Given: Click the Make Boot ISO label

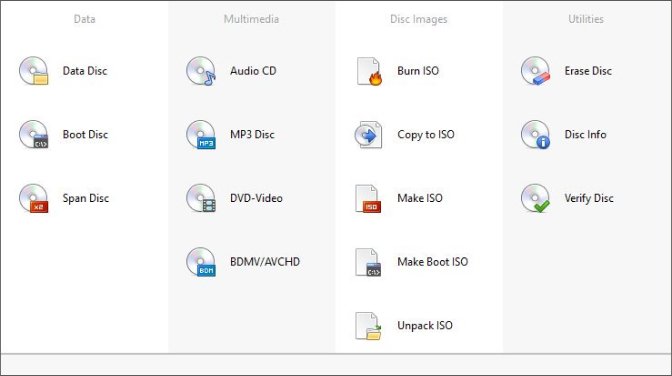Looking at the screenshot, I should pyautogui.click(x=432, y=262).
